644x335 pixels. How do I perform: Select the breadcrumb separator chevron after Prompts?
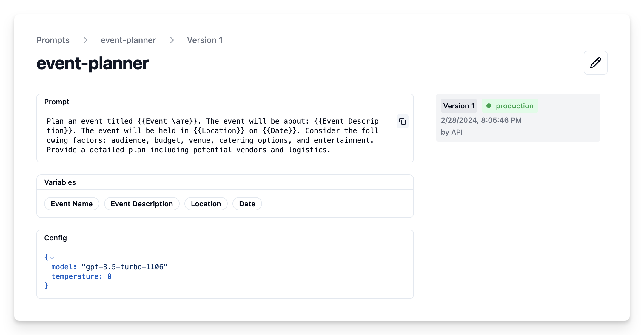tap(86, 40)
